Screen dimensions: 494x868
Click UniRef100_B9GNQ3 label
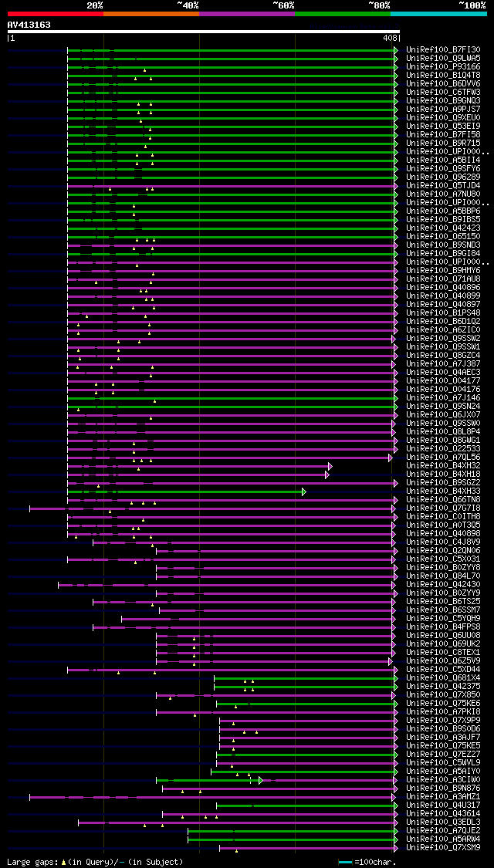443,101
